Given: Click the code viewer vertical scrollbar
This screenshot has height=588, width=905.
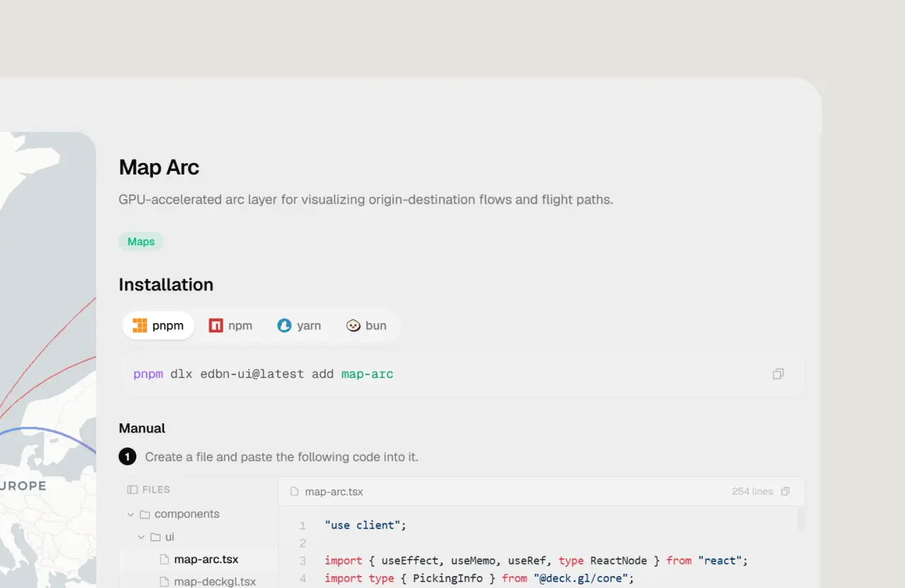Looking at the screenshot, I should pos(801,519).
